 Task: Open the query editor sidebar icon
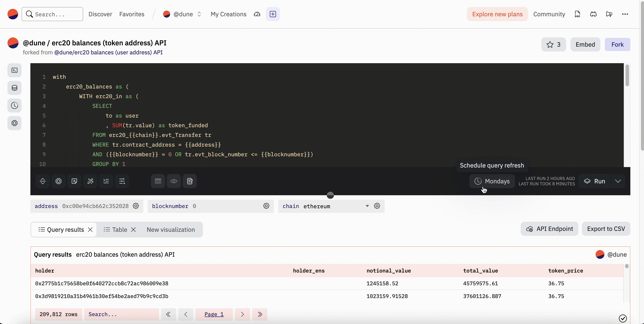click(x=15, y=70)
